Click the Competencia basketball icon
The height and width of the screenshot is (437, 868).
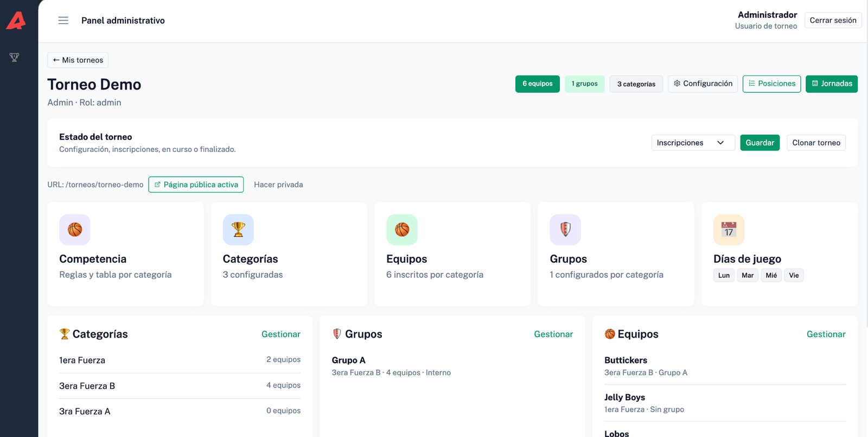[x=75, y=230]
